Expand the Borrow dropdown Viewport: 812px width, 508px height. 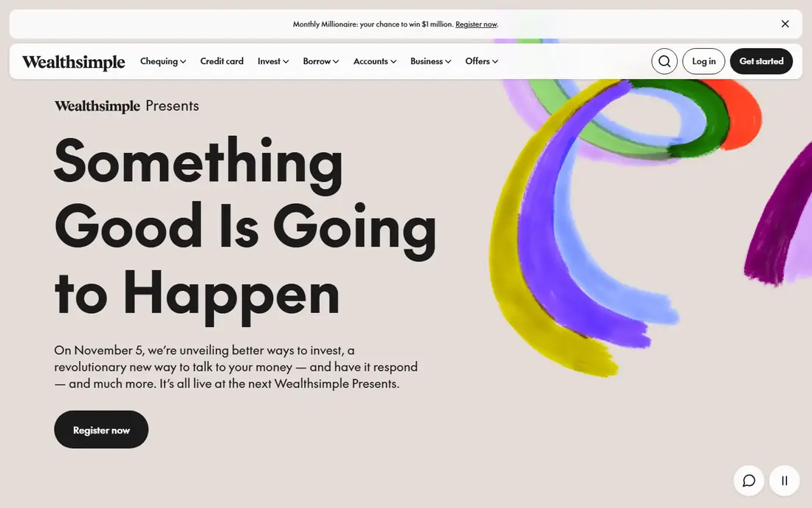(x=321, y=61)
